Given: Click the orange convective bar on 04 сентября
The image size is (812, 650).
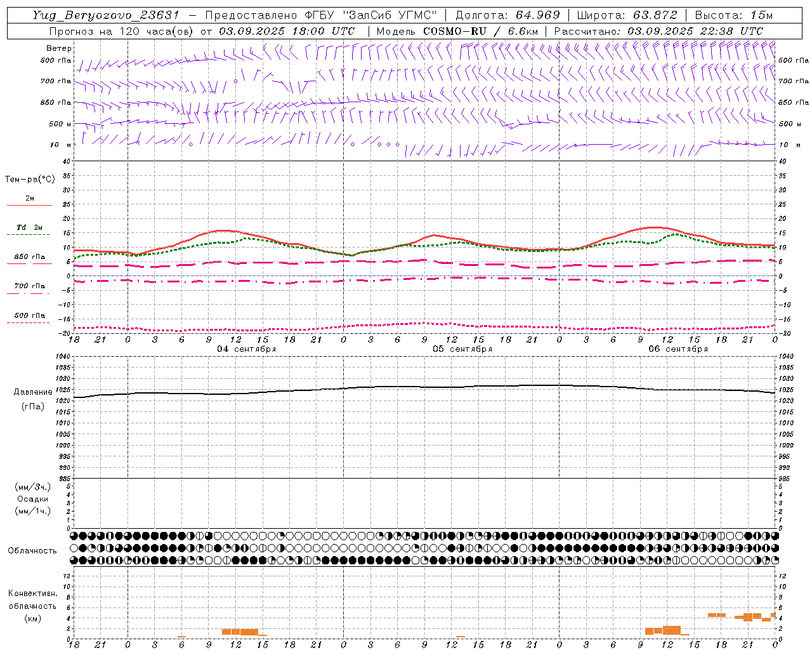Looking at the screenshot, I should [x=240, y=632].
